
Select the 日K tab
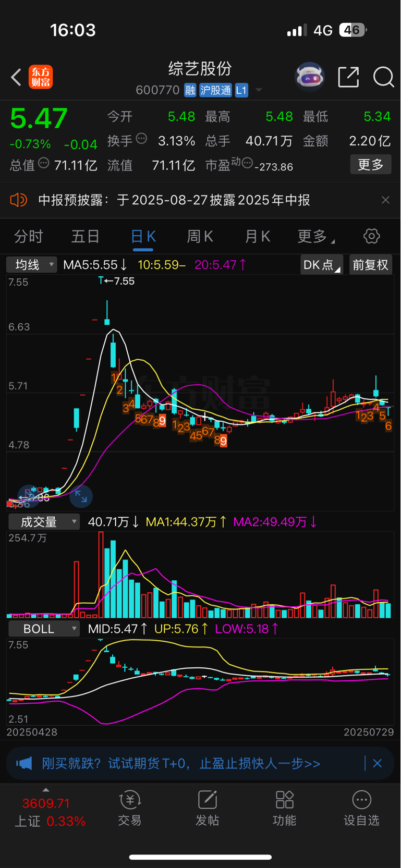[x=143, y=237]
